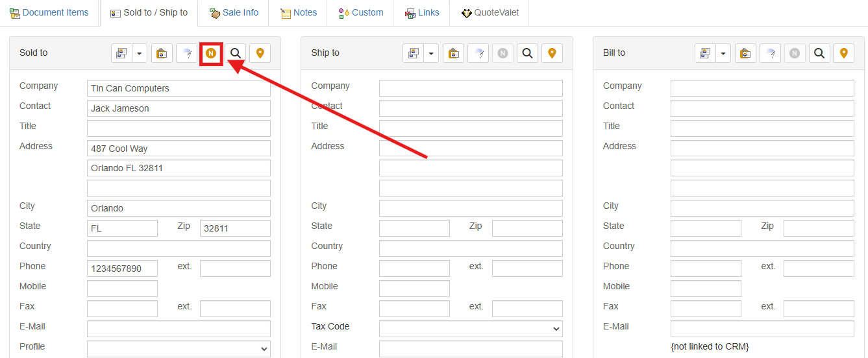Screen dimensions: 868x358
Task: Click the Bill to E-Mail input field
Action: tap(762, 329)
